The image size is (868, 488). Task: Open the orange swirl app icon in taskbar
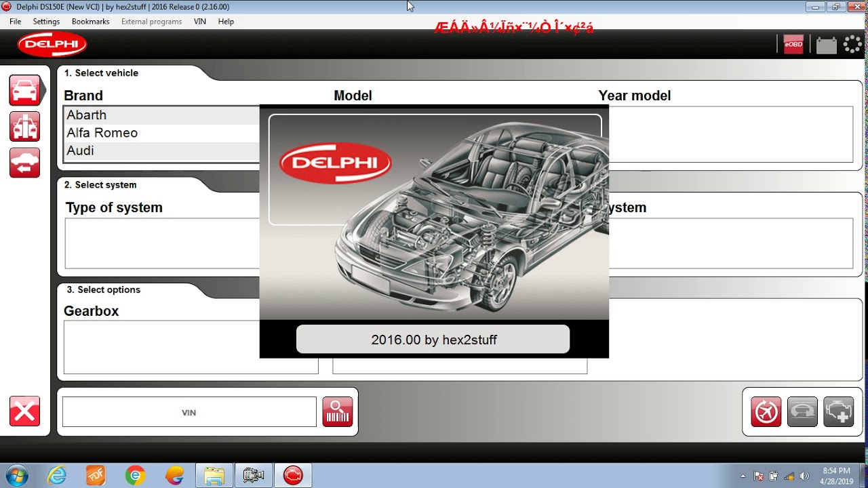174,475
